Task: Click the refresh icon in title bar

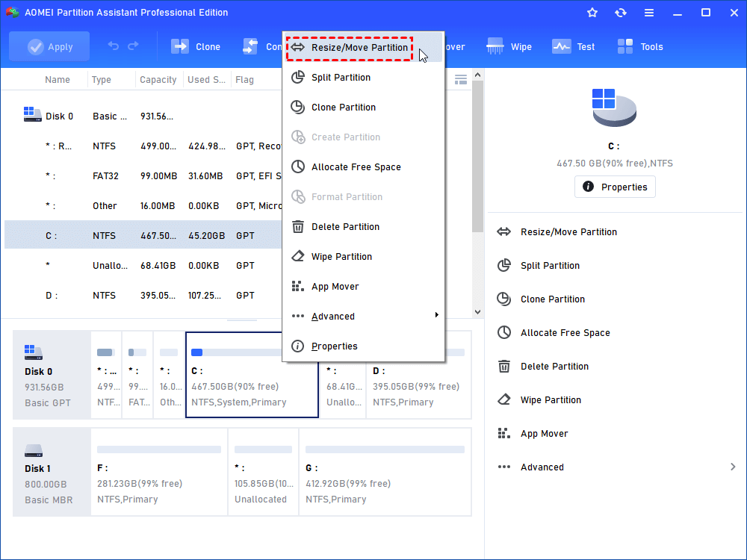Action: (x=620, y=13)
